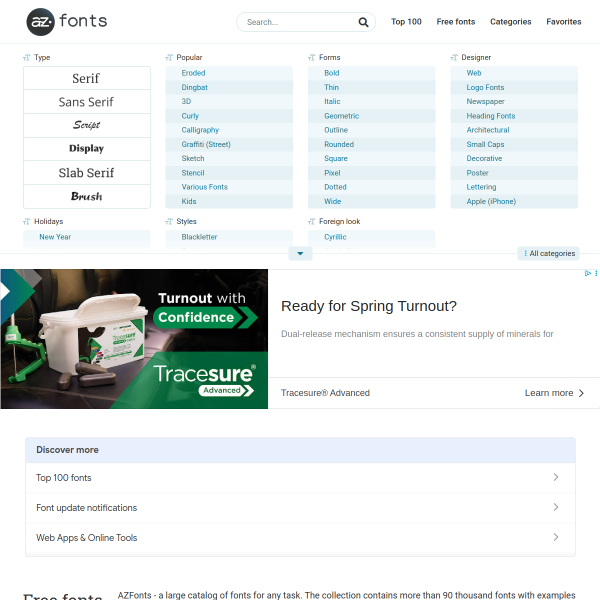Click the Type section heading icon

(26, 57)
